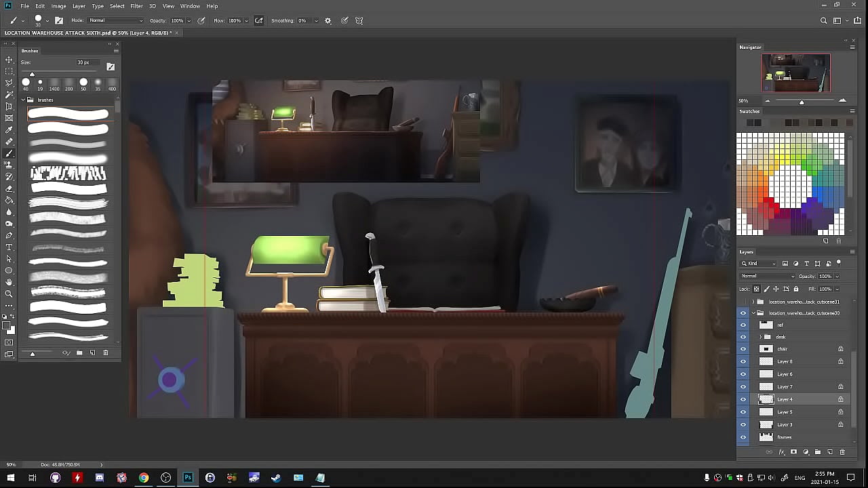
Task: Toggle visibility of Layer 6
Action: click(743, 374)
